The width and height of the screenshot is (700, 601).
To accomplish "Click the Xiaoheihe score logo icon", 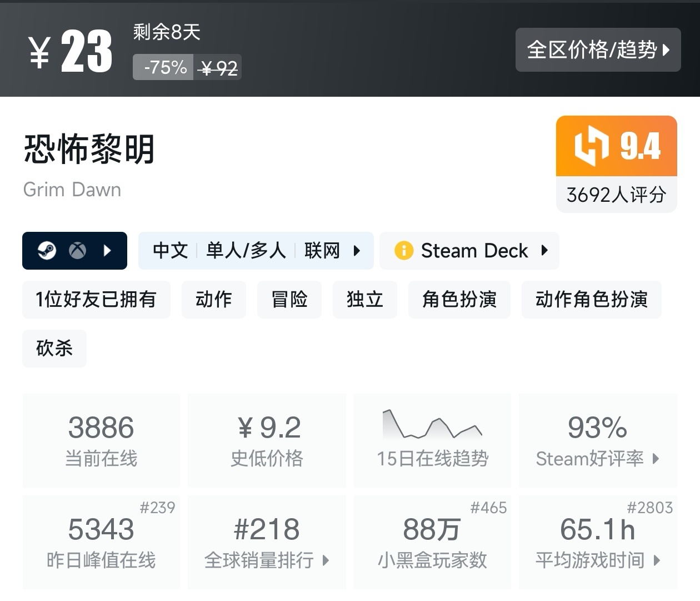I will pos(592,146).
